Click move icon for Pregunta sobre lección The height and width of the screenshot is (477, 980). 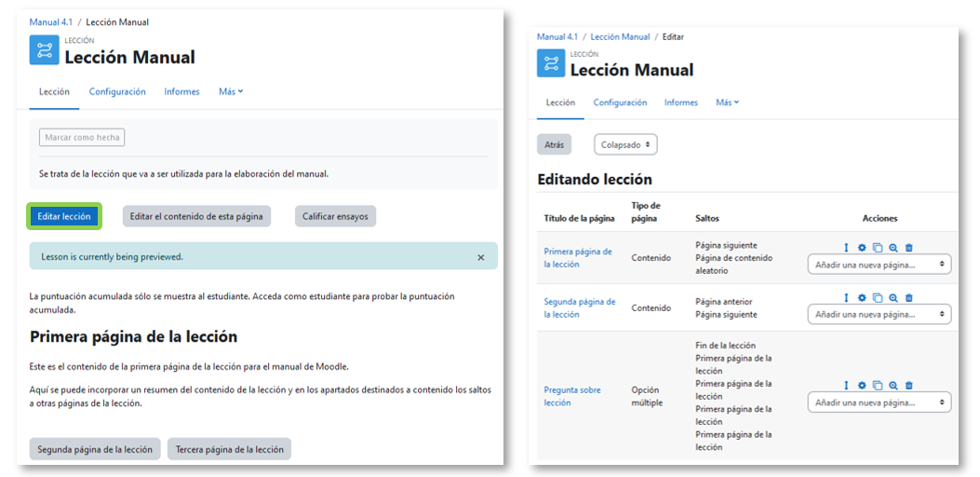[x=846, y=385]
